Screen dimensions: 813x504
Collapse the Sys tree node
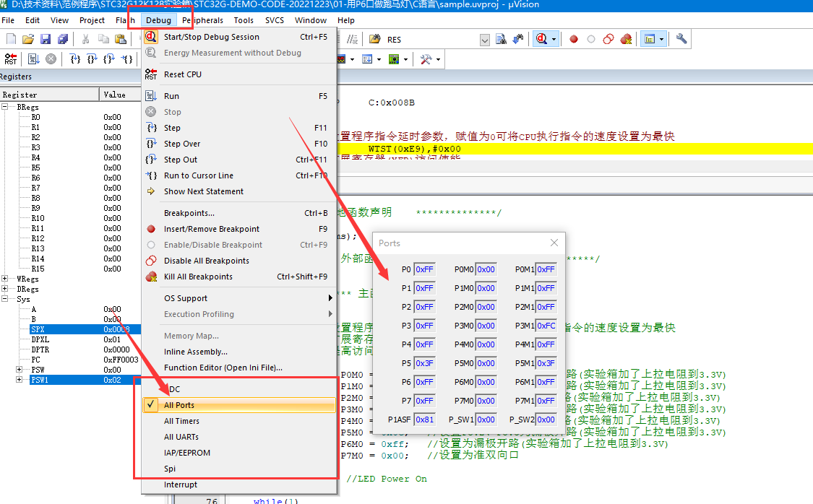[4, 299]
